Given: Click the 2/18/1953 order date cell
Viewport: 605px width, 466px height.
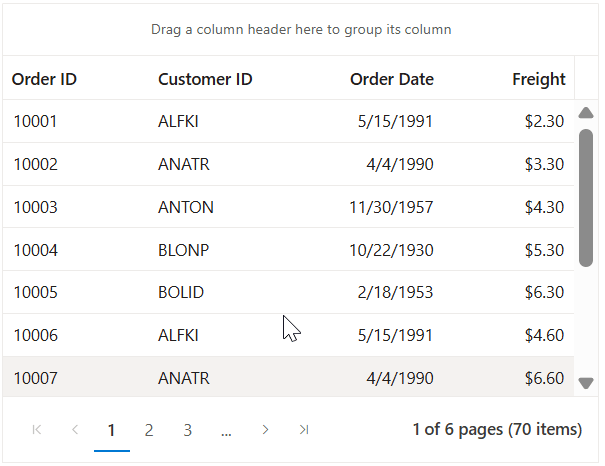Looking at the screenshot, I should (398, 293).
